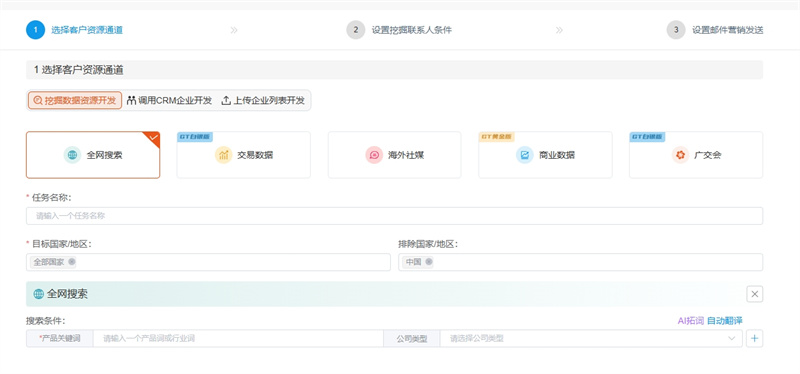The width and height of the screenshot is (800, 374).
Task: Select the 广交会 channel card
Action: coord(696,155)
